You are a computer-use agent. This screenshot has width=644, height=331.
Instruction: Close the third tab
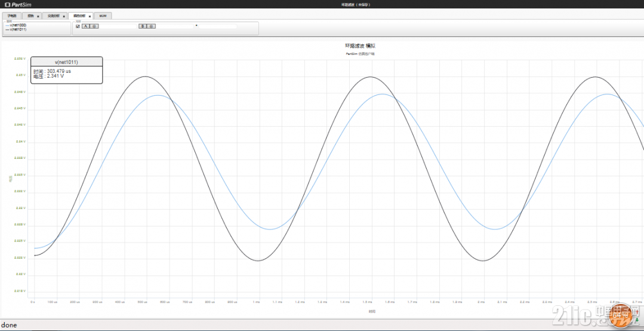point(64,17)
